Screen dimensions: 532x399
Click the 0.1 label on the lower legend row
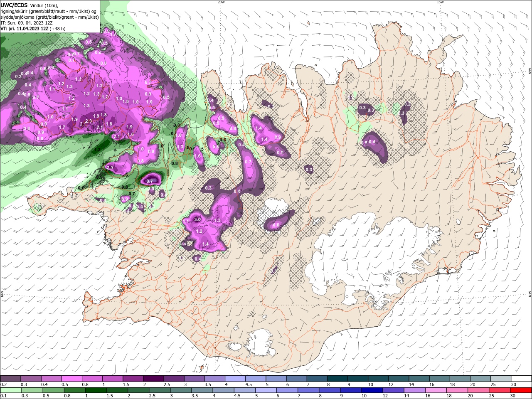pyautogui.click(x=4, y=396)
